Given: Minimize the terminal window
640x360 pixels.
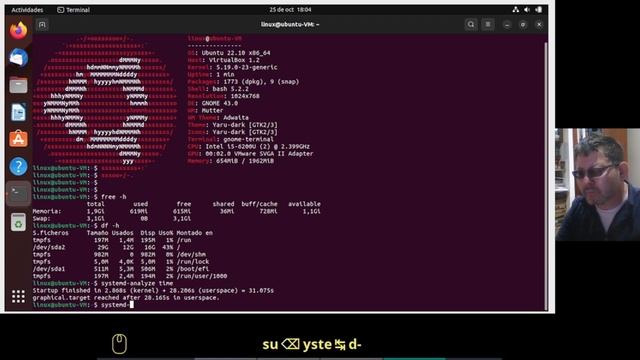Looking at the screenshot, I should [x=507, y=24].
